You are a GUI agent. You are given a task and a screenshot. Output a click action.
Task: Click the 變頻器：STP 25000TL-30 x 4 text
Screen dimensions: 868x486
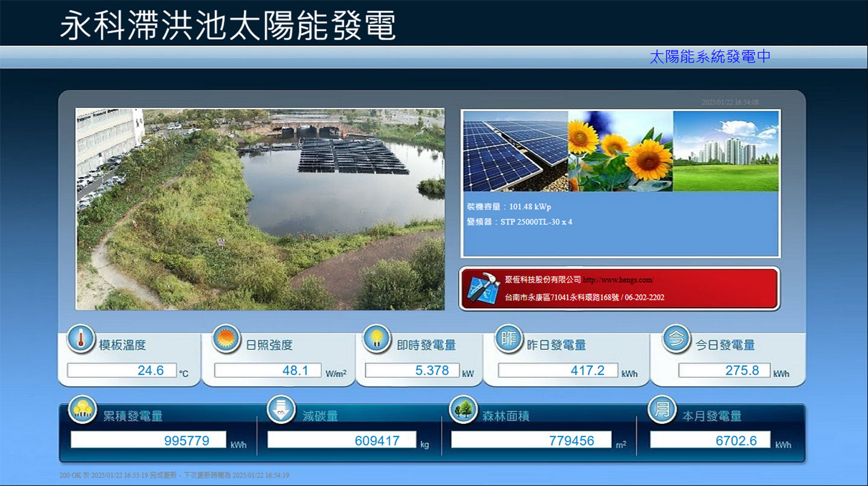click(520, 222)
